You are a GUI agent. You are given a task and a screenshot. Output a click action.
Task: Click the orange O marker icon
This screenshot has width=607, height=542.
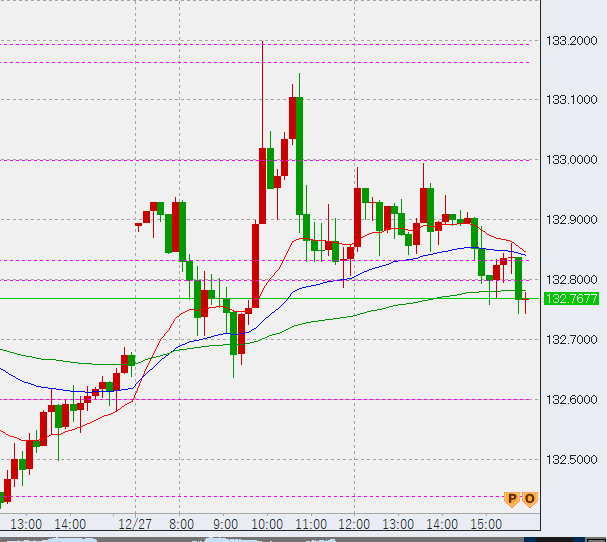(529, 498)
